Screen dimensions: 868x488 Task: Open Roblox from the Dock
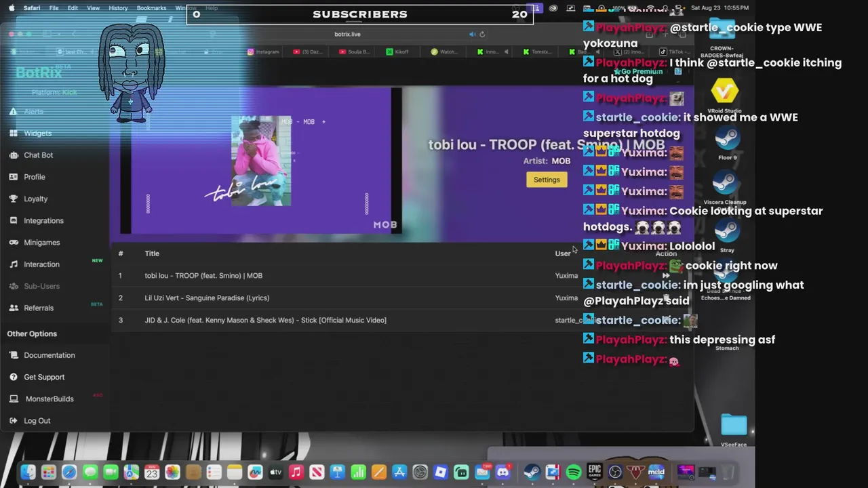coord(441,472)
